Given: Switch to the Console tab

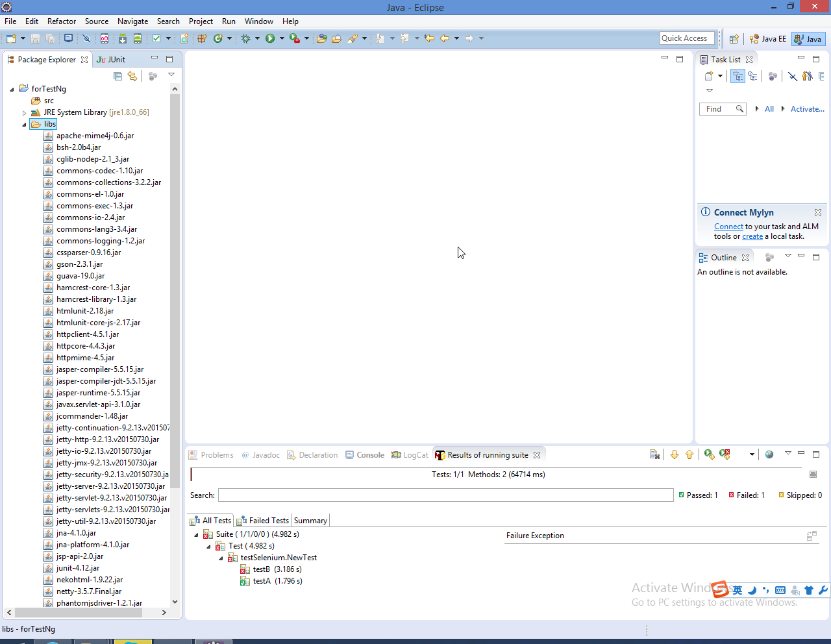Looking at the screenshot, I should click(365, 455).
